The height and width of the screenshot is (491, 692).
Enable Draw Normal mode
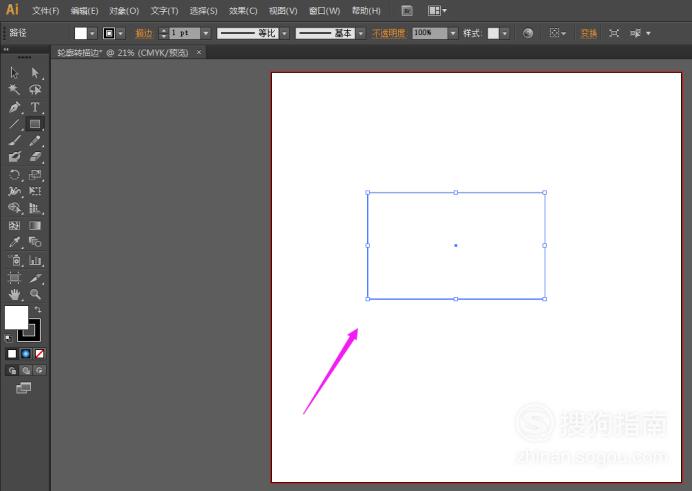[12, 371]
